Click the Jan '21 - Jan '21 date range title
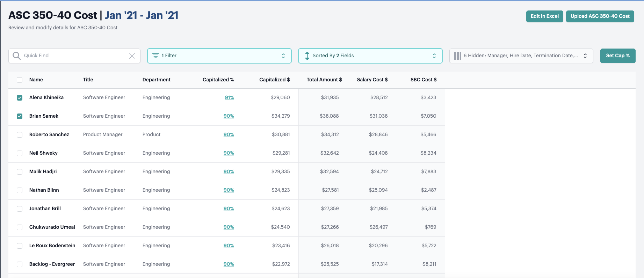 pos(142,15)
